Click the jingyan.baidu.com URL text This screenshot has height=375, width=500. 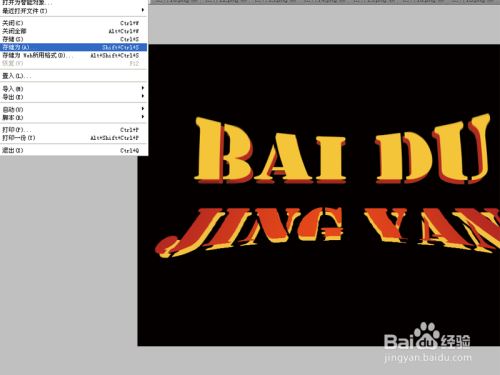pos(428,358)
